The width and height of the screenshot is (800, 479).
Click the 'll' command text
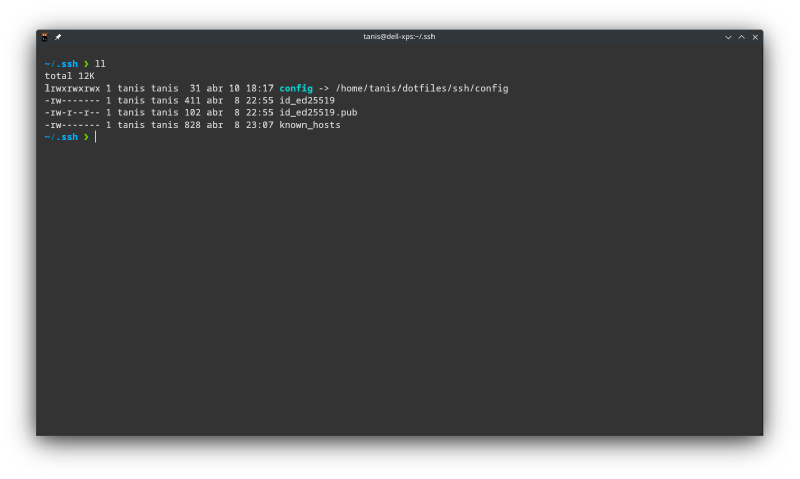(x=100, y=64)
